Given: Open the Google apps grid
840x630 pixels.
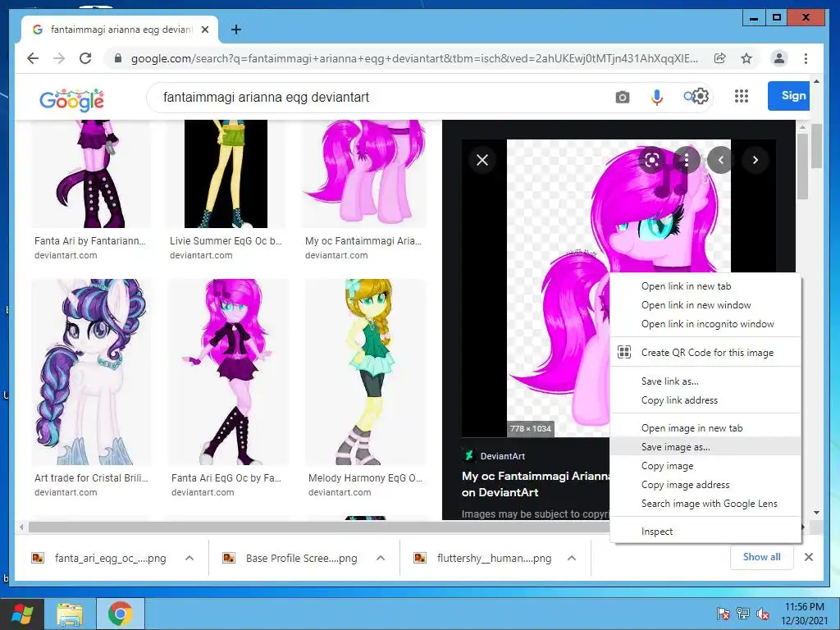Looking at the screenshot, I should tap(742, 97).
